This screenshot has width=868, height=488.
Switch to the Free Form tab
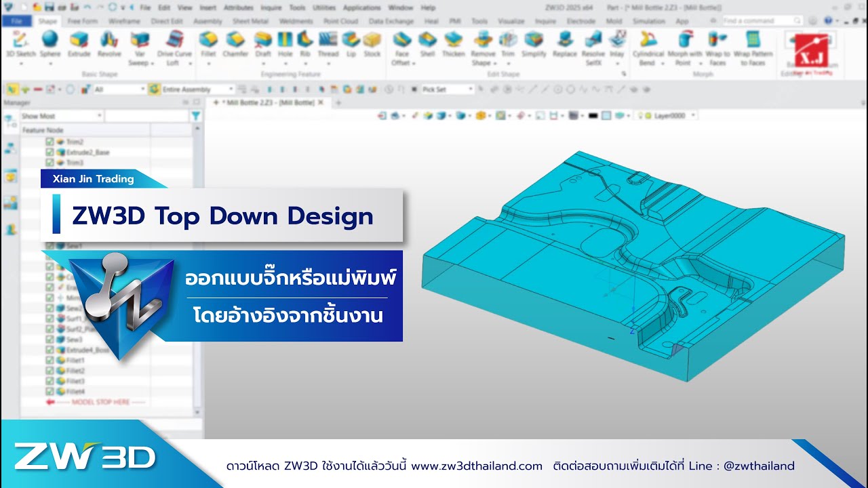point(83,21)
